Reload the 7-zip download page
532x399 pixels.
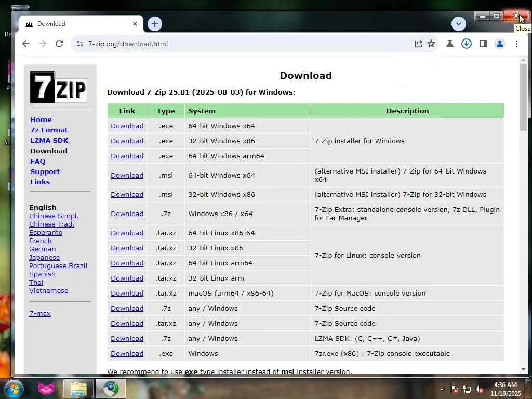pos(59,44)
